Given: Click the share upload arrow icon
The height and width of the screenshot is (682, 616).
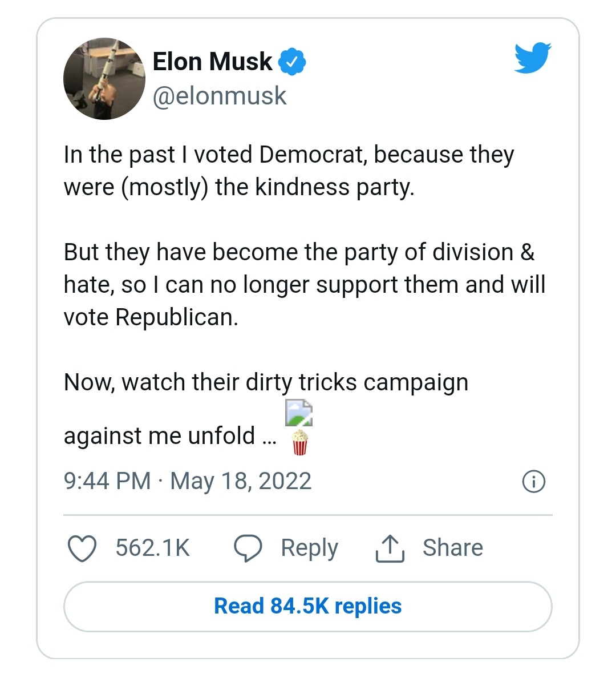Looking at the screenshot, I should tap(390, 548).
